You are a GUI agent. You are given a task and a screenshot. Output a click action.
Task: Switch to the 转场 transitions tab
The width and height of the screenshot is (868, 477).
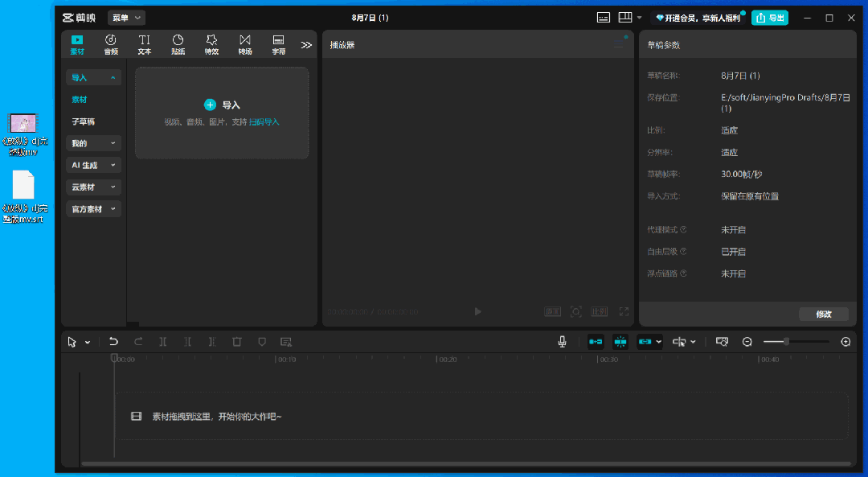(x=244, y=44)
